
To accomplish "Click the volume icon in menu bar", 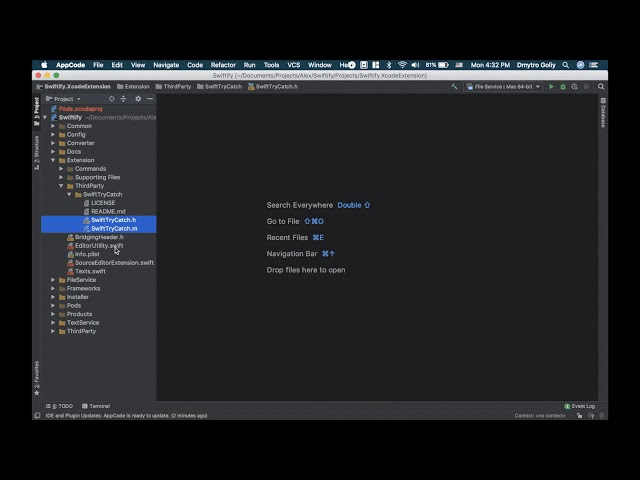I will coord(415,65).
